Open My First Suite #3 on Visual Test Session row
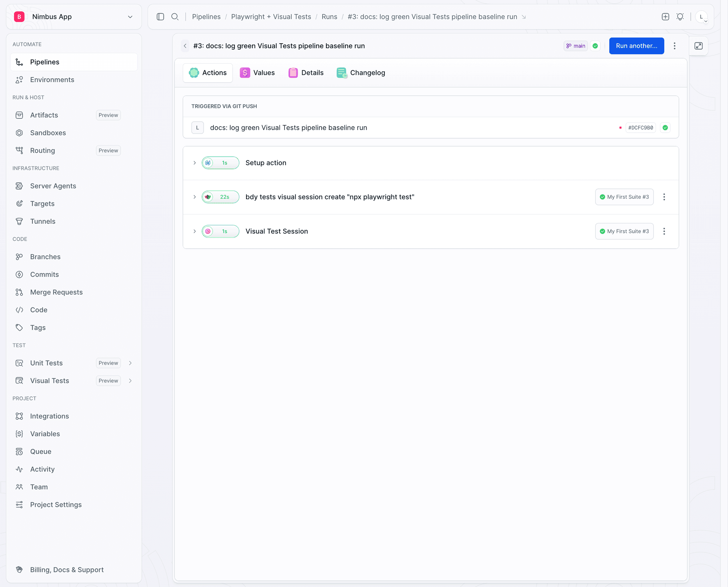The width and height of the screenshot is (728, 587). click(624, 231)
